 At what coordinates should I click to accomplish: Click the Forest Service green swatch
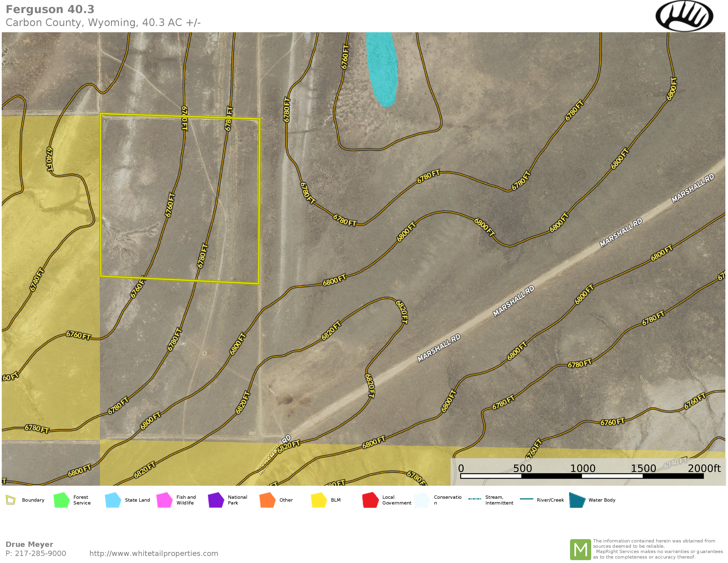coord(61,500)
